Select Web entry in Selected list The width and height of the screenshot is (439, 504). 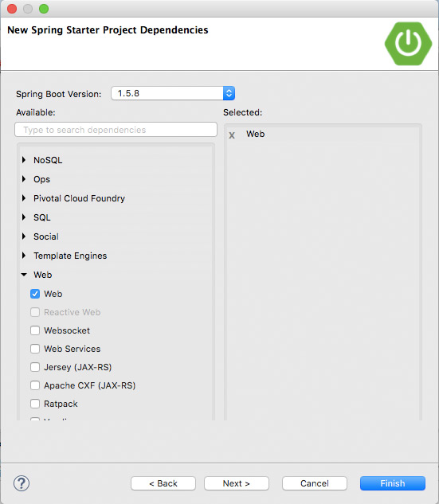[256, 134]
